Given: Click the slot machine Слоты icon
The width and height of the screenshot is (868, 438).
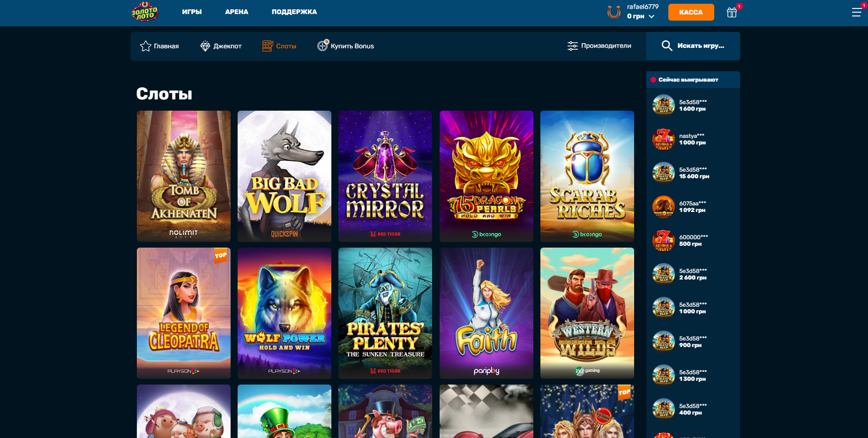Looking at the screenshot, I should pyautogui.click(x=268, y=46).
